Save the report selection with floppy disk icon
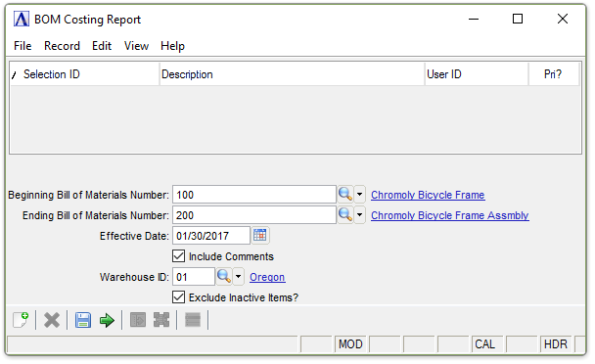 tap(83, 320)
